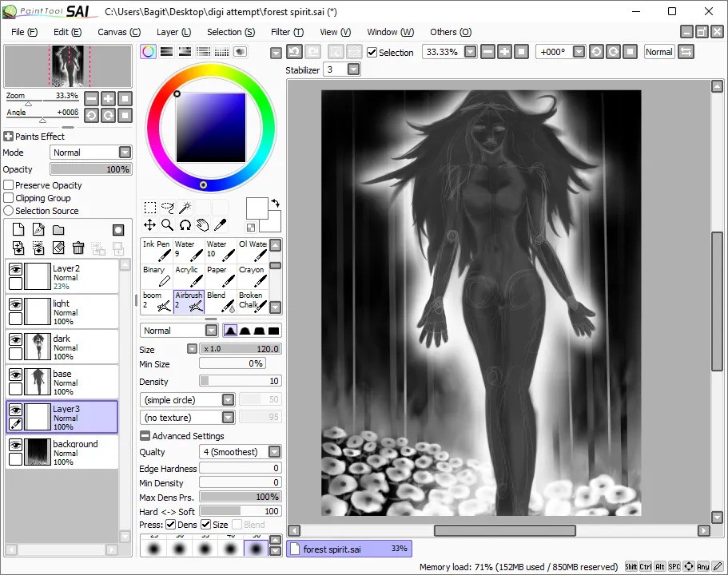Click the brush Size value field
This screenshot has height=575, width=728.
coord(240,348)
